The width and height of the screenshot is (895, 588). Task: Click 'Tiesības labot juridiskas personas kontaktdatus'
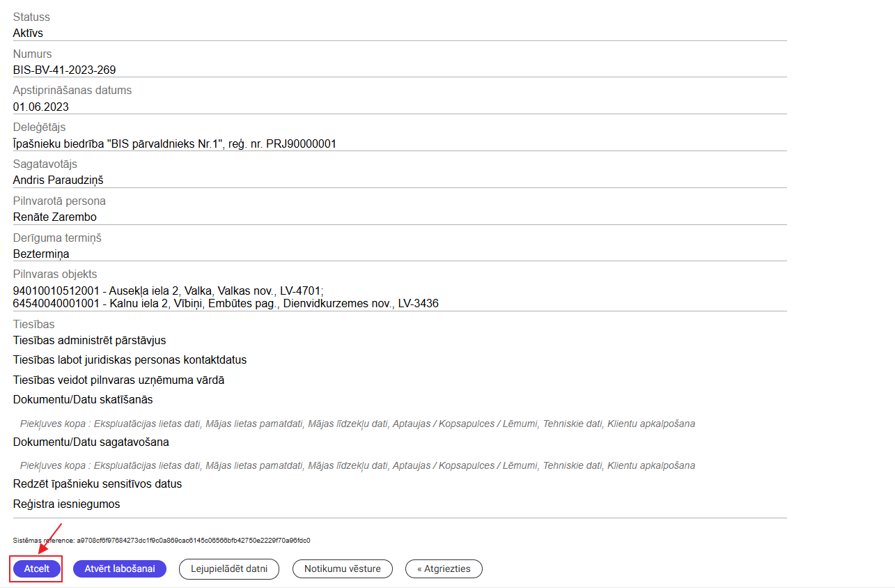[x=130, y=359]
